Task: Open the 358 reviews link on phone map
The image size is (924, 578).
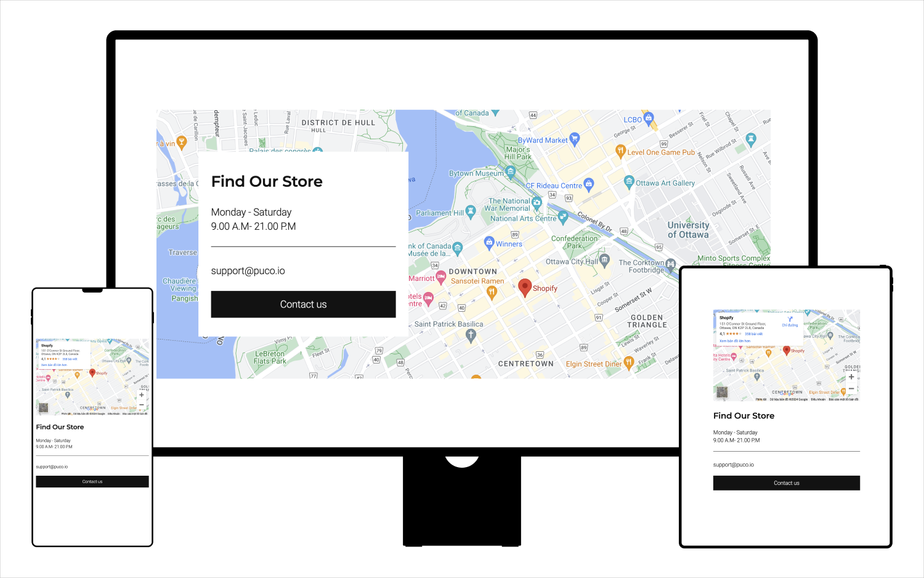Action: 70,359
